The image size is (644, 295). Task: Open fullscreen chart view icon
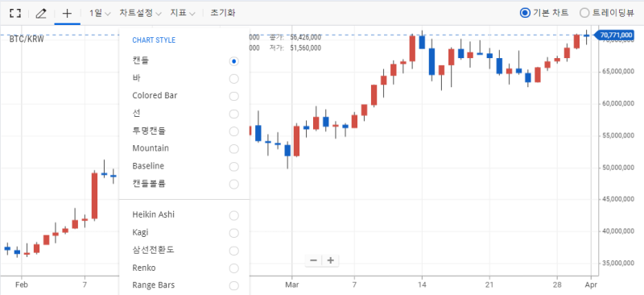point(15,13)
